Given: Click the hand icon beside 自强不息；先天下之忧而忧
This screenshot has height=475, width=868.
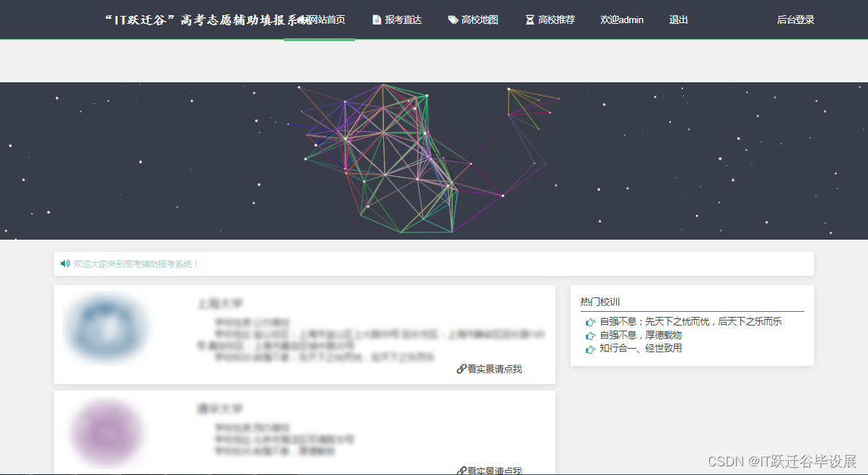Looking at the screenshot, I should click(590, 322).
